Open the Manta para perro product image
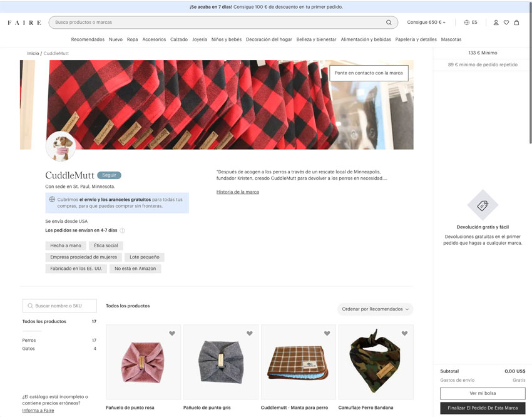The height and width of the screenshot is (417, 532). (x=298, y=362)
